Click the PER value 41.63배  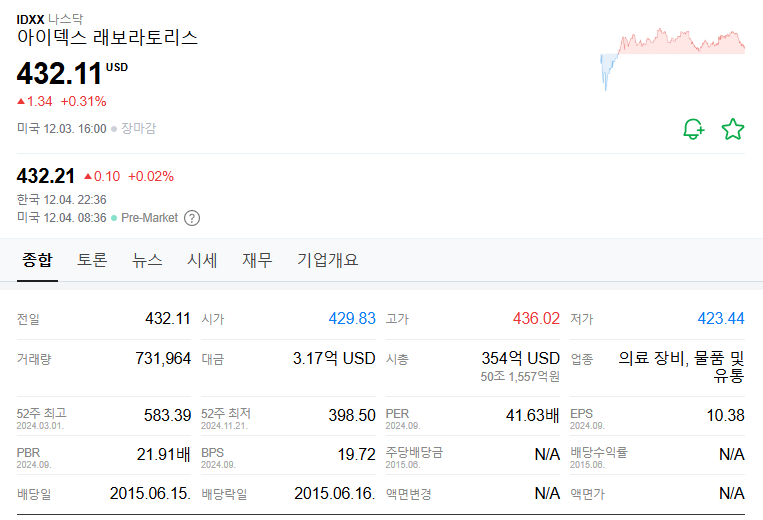(x=533, y=415)
